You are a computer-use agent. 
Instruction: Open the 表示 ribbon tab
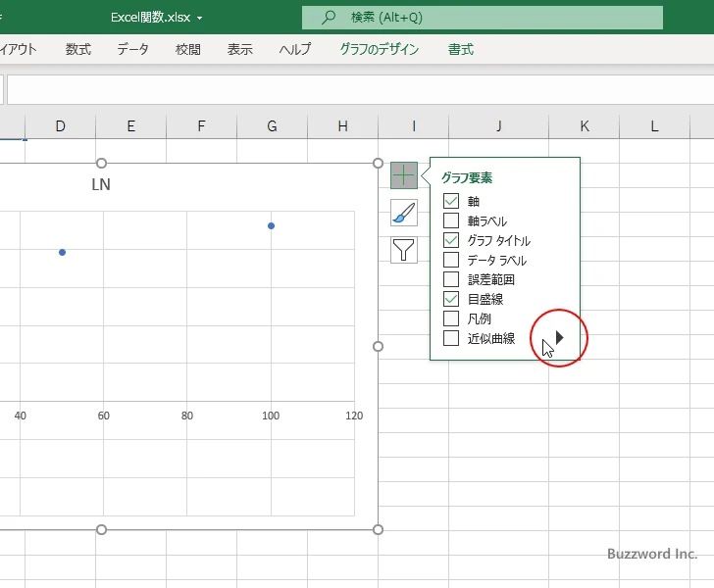click(240, 49)
